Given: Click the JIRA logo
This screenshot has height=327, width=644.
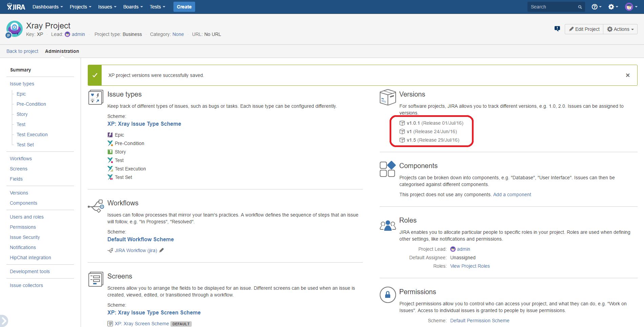Looking at the screenshot, I should coord(16,7).
